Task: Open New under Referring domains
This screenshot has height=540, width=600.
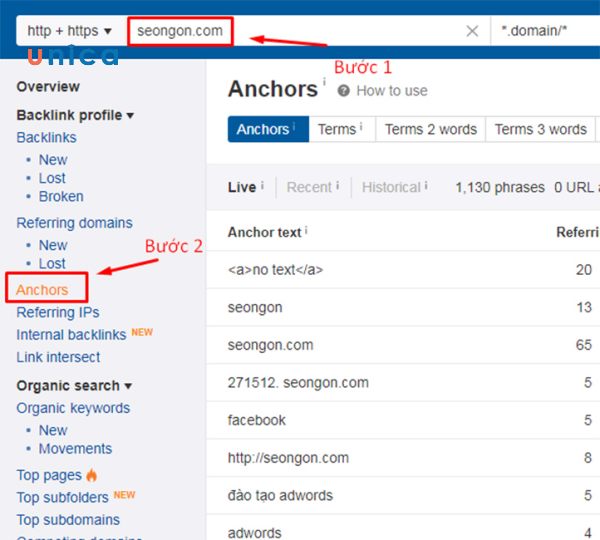Action: coord(53,245)
